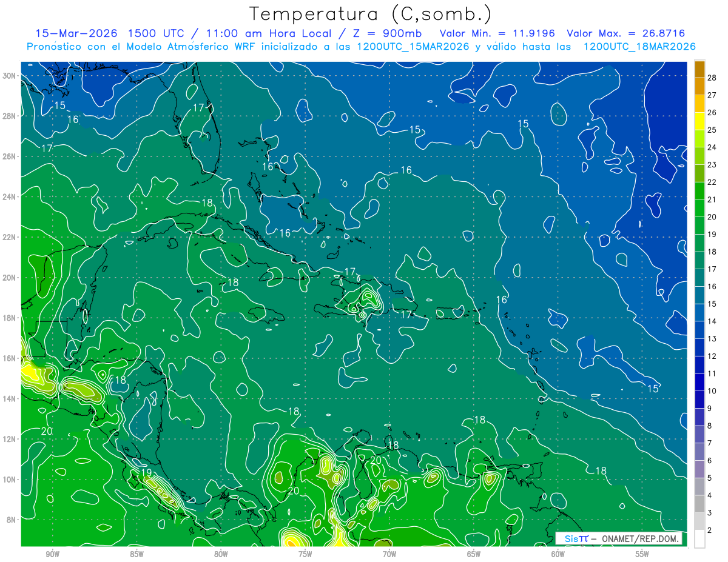
Task: Click the '28N' latitude axis label
Action: click(x=9, y=116)
